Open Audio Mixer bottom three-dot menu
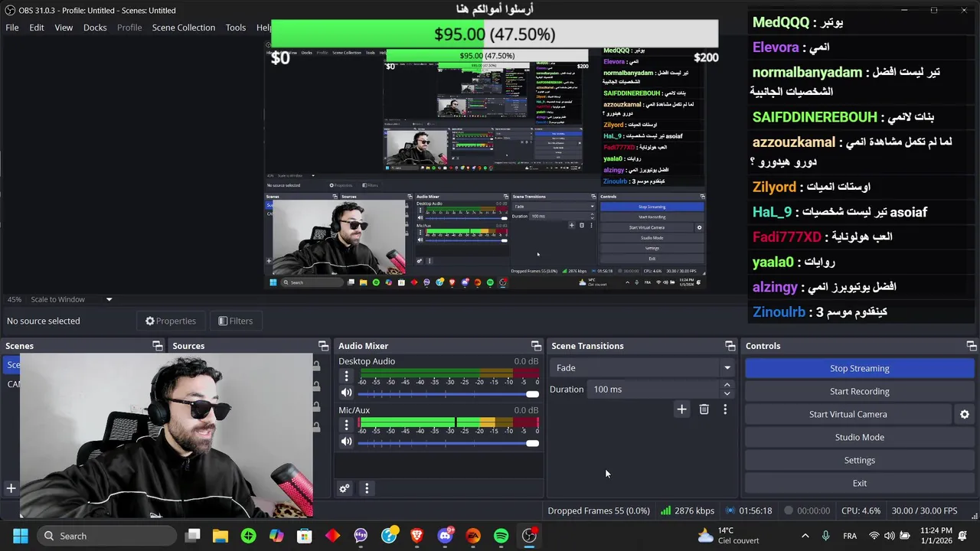 367,488
